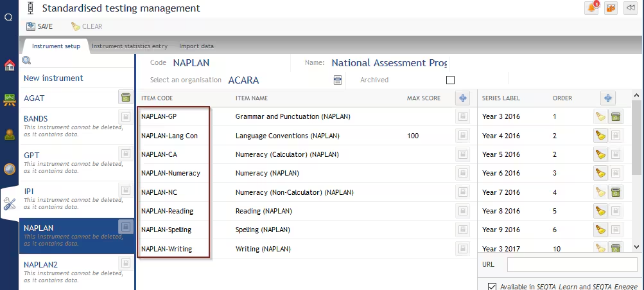Viewport: 644px width, 290px height.
Task: Click the rewind collapse icon in header
Action: (x=631, y=8)
